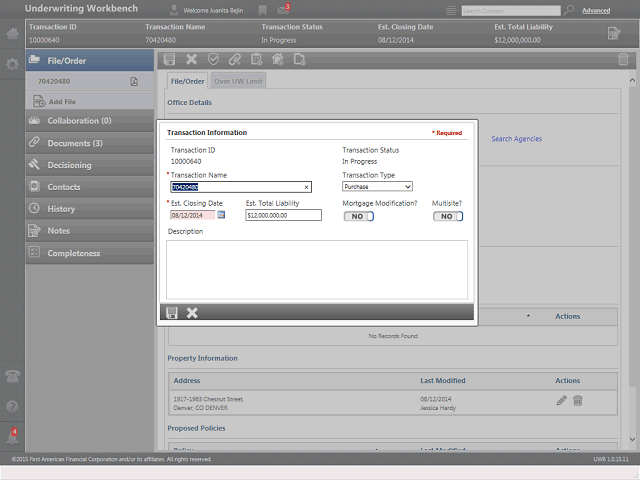This screenshot has height=480, width=640.
Task: Click the Last Modified header in Property Information
Action: click(443, 380)
